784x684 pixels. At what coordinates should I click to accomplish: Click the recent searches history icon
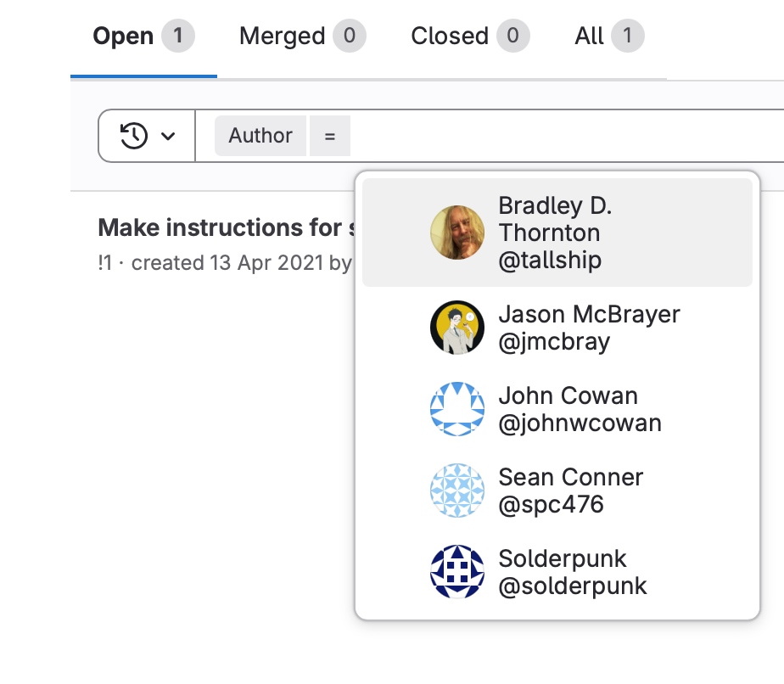point(134,136)
